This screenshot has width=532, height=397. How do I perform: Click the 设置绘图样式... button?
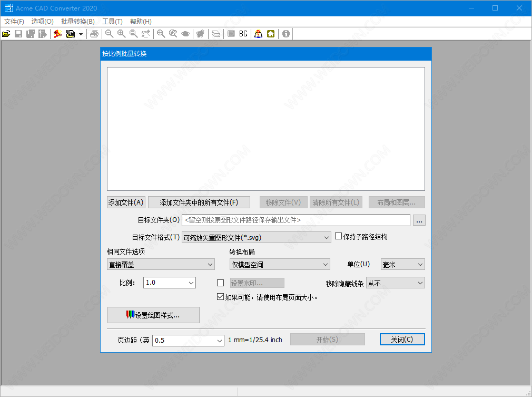click(153, 315)
